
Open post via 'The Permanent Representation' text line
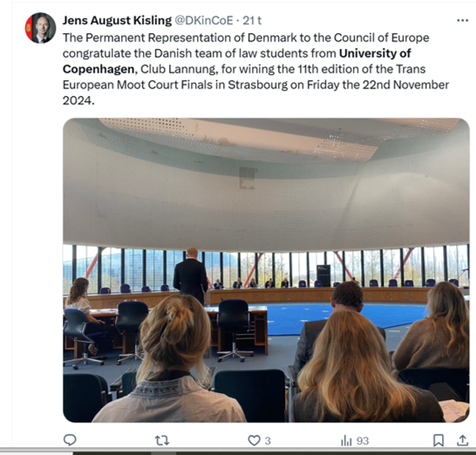click(x=246, y=37)
